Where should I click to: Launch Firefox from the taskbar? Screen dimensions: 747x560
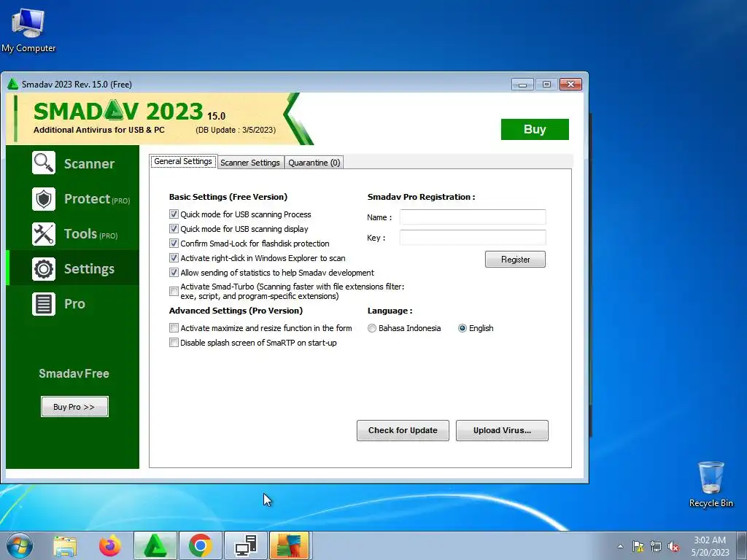coord(110,545)
